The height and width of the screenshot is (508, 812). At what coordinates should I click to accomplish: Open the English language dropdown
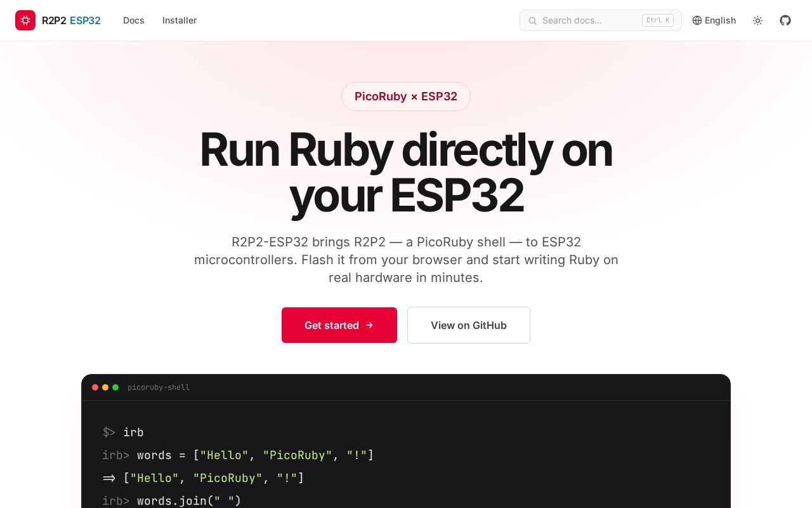click(714, 20)
